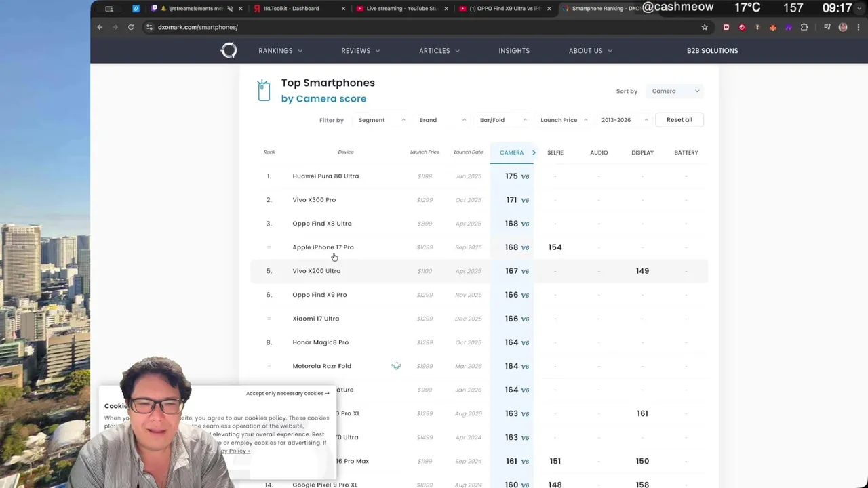Click the Launch Price column header

pos(425,152)
